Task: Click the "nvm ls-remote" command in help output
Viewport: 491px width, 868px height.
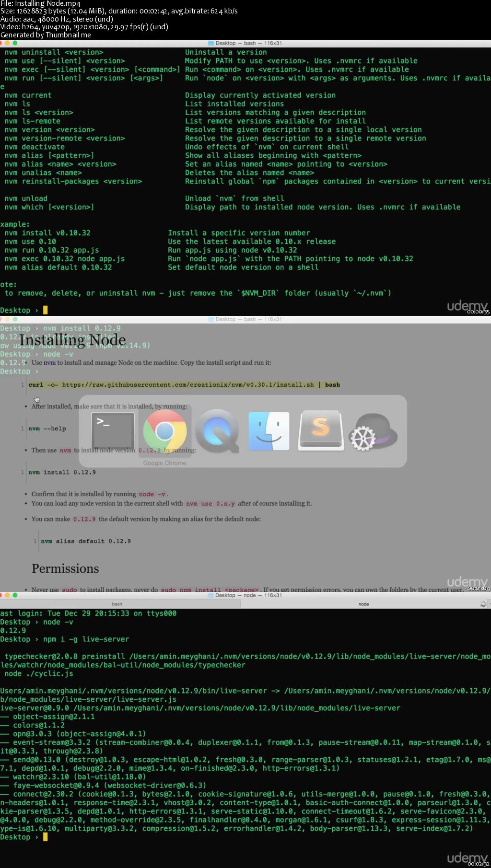Action: point(32,121)
